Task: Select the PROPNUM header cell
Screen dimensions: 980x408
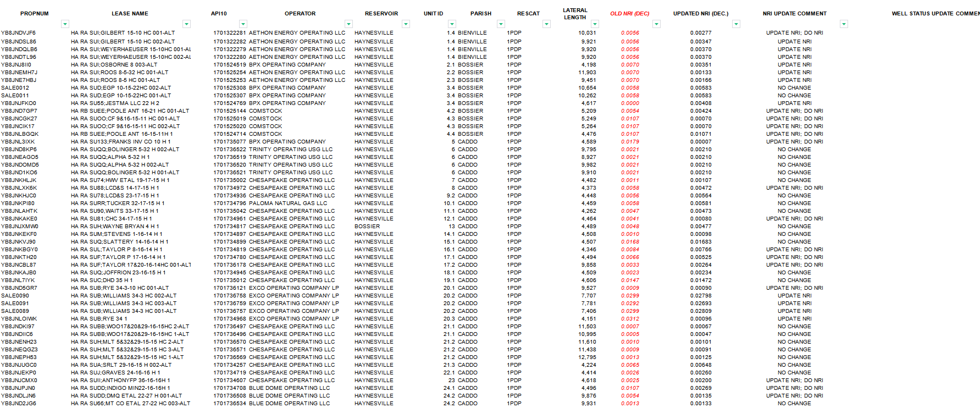Action: pos(35,14)
